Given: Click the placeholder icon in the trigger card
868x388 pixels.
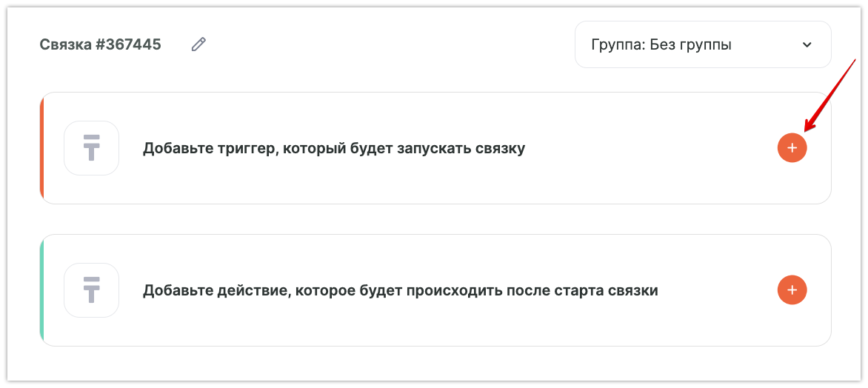Looking at the screenshot, I should pyautogui.click(x=92, y=148).
